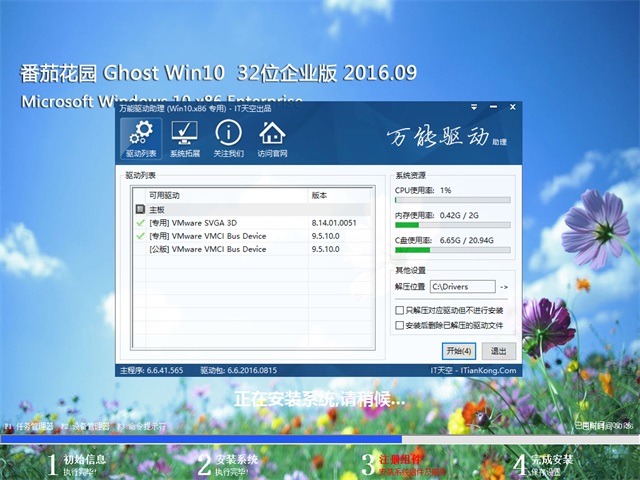
Task: Click the F1 任务管理器 hint text
Action: [29, 427]
